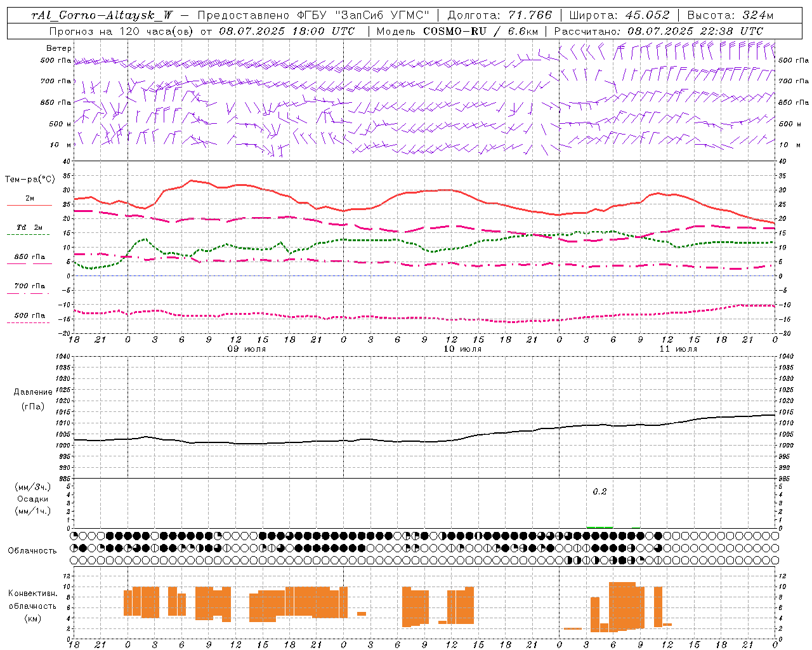Screen dimensions: 812x650
Task: Click the '(мм/1ч.)' precipitation unit label
Action: pos(33,511)
